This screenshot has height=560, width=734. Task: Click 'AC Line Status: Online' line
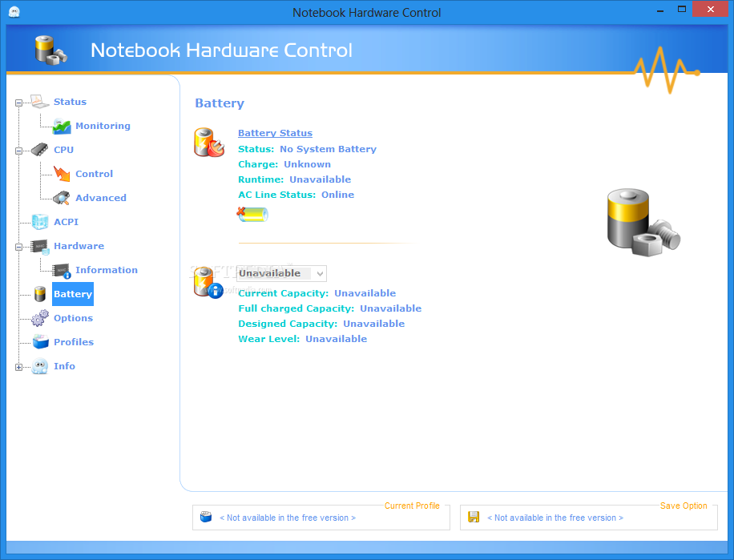[x=296, y=195]
